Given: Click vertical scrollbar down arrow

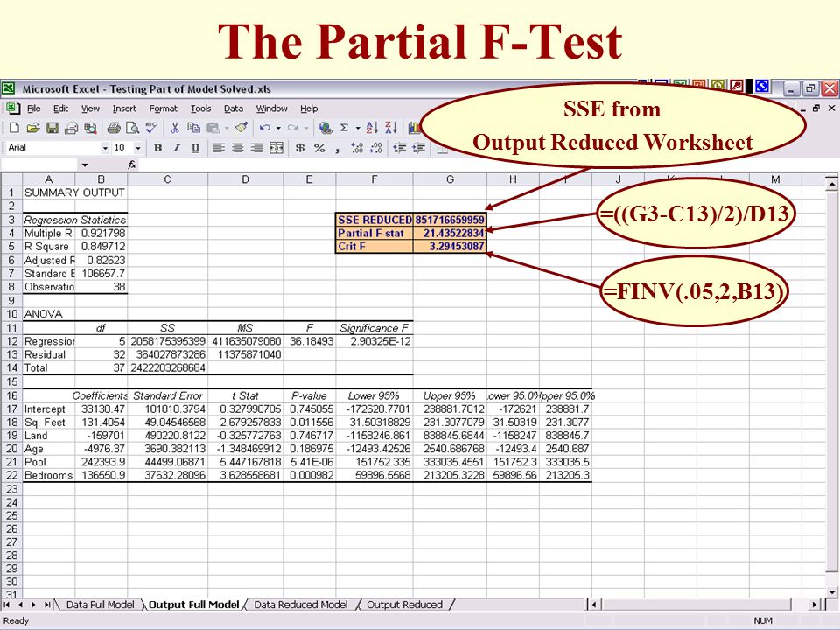Looking at the screenshot, I should (832, 592).
